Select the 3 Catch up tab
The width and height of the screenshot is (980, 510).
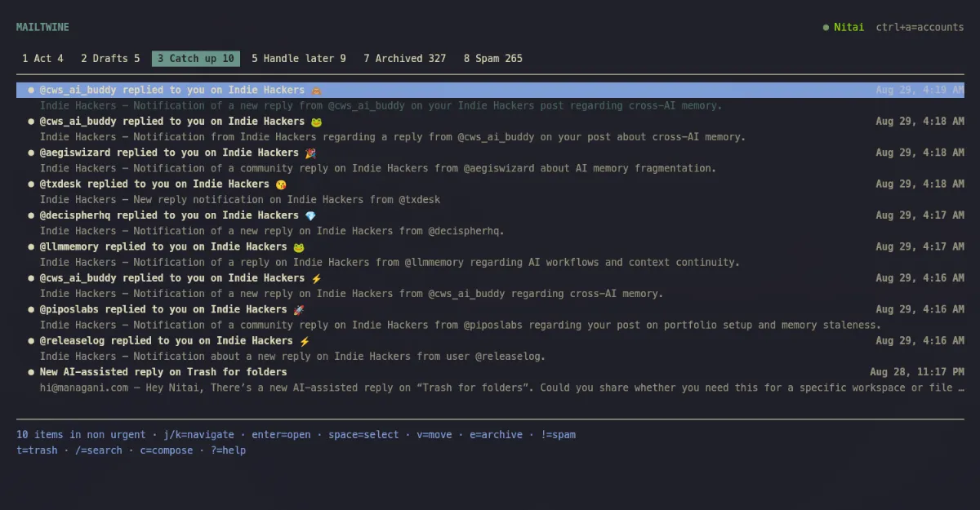[196, 58]
